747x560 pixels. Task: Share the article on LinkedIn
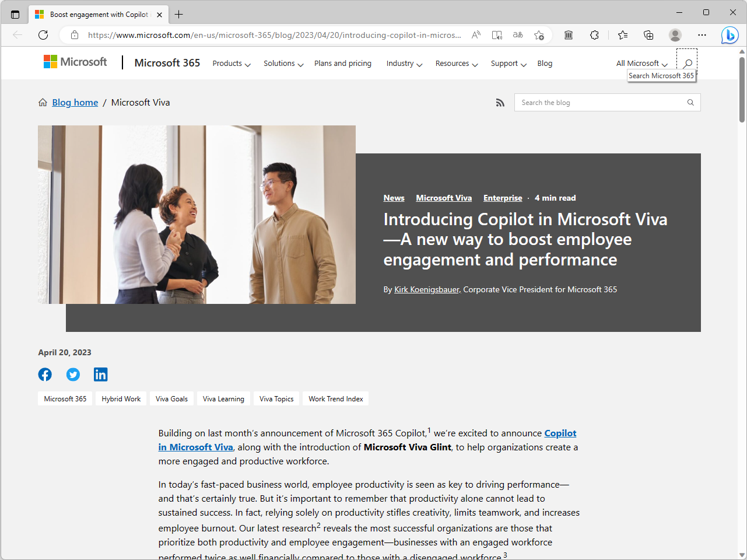click(100, 374)
